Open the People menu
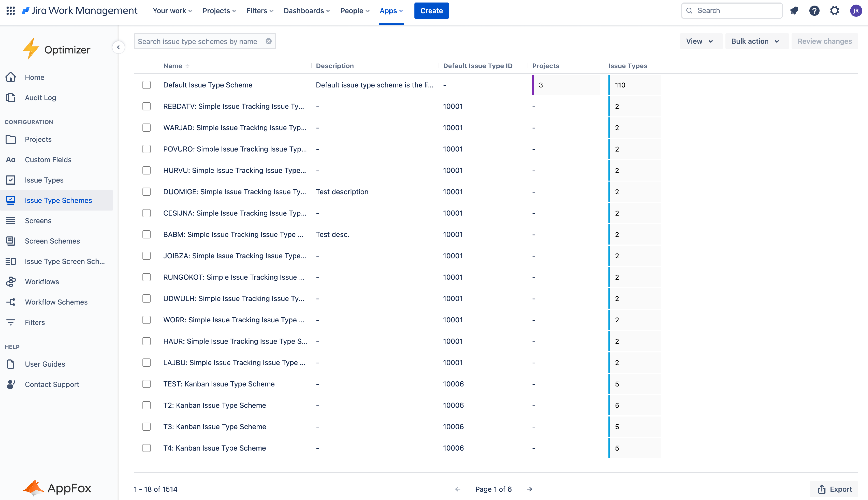The height and width of the screenshot is (500, 868). [354, 11]
